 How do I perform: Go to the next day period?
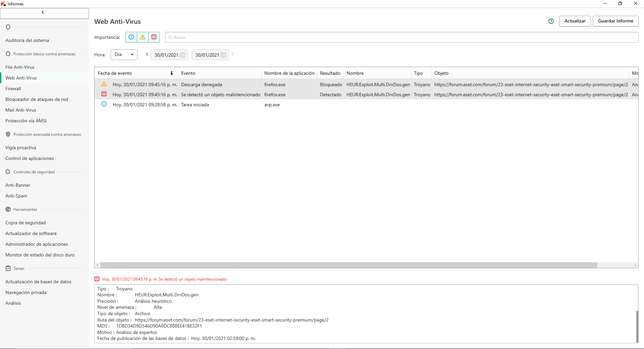pos(233,54)
